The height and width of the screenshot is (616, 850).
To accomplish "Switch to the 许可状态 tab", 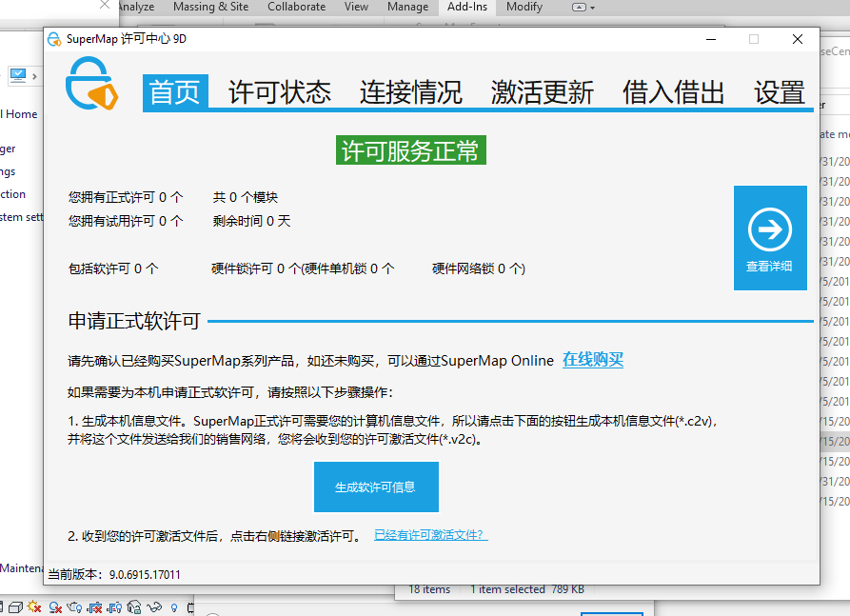I will [x=280, y=92].
